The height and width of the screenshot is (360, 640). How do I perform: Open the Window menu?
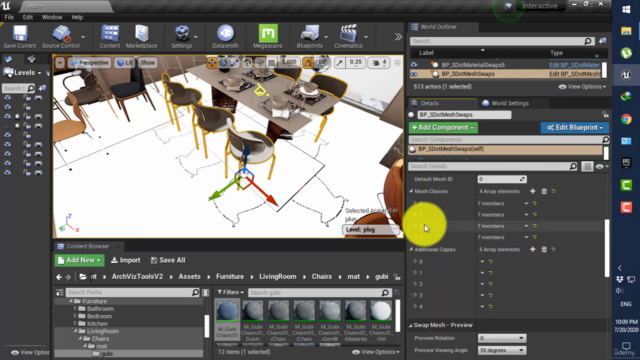52,17
